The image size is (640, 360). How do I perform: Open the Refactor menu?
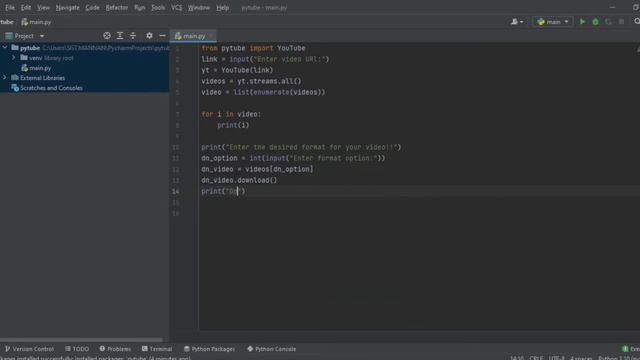[117, 8]
